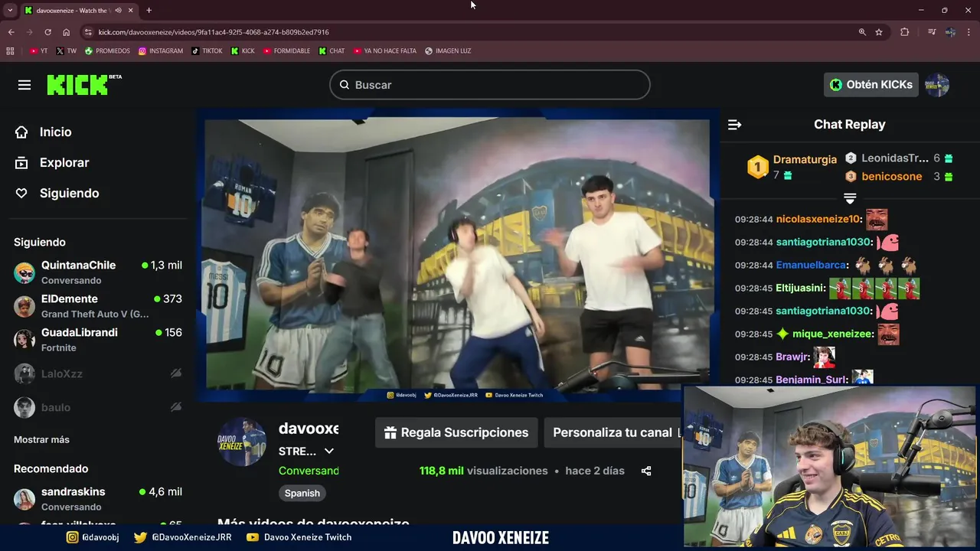Expand the gift leaderboard arrow below Dramaturgia

850,198
